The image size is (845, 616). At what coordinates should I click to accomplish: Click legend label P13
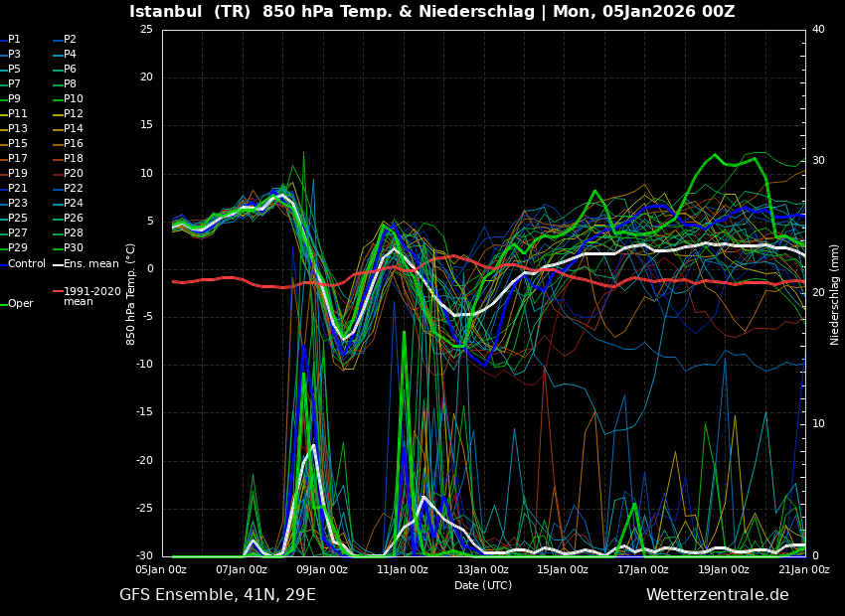[17, 129]
